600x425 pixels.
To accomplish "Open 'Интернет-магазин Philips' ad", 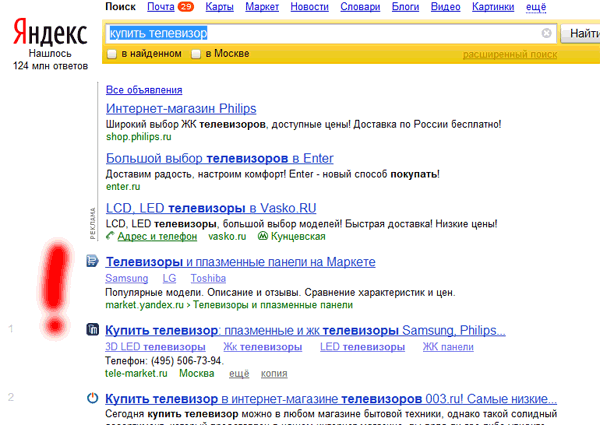I will click(181, 109).
